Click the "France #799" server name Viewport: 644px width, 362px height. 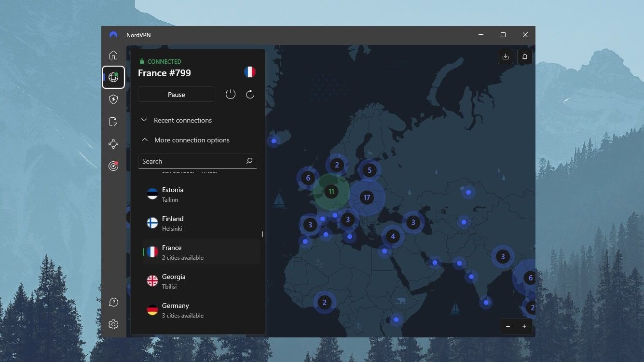(x=164, y=73)
